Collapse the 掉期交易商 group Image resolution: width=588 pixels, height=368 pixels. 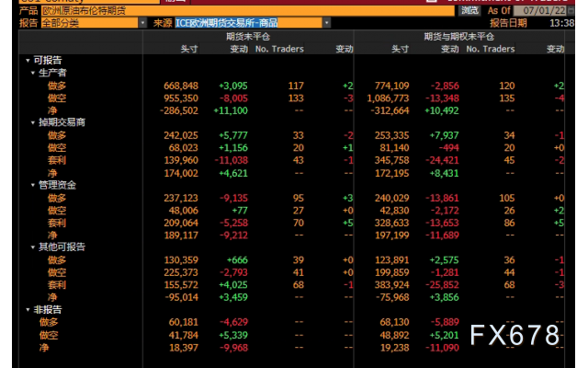pyautogui.click(x=33, y=122)
